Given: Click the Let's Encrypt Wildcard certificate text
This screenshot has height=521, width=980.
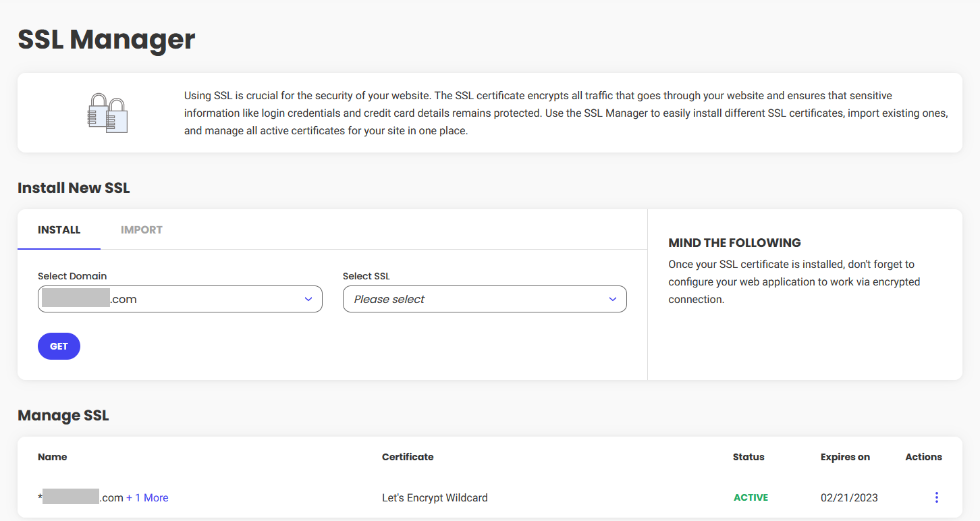Looking at the screenshot, I should pos(435,497).
